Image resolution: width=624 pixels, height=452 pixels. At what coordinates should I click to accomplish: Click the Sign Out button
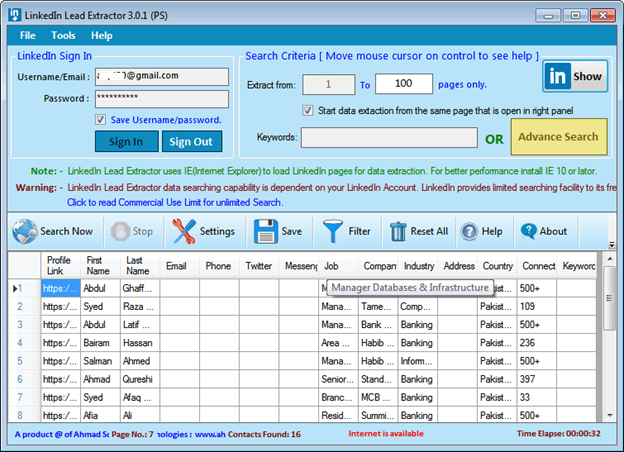[x=191, y=141]
